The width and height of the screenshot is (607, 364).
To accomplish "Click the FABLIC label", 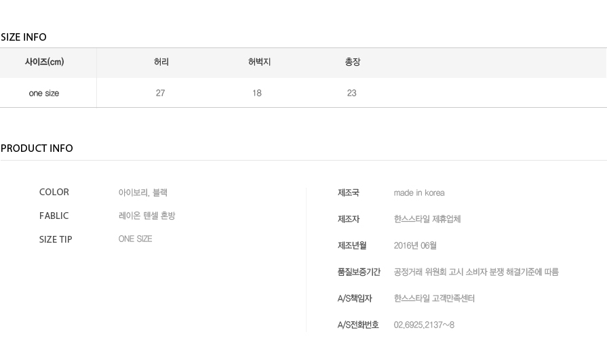I will coord(54,216).
